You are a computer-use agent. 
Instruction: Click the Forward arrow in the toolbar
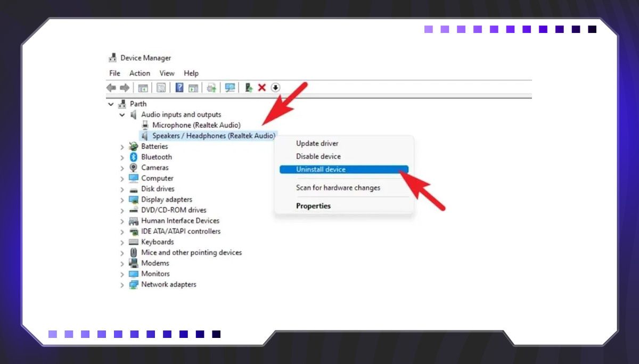pyautogui.click(x=125, y=88)
